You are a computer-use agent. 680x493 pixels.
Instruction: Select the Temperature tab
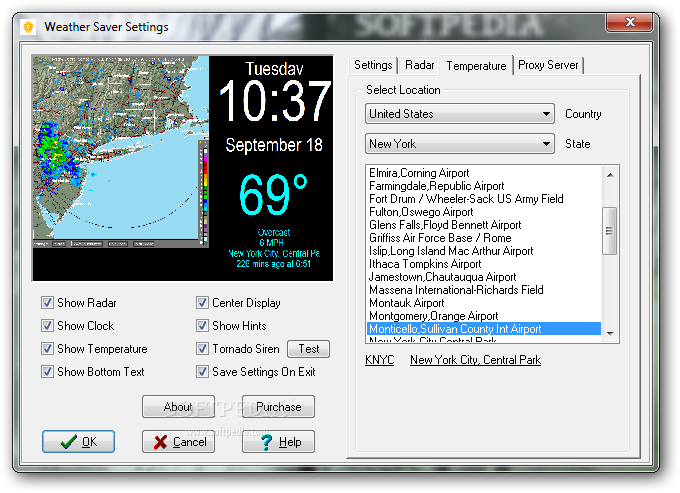click(x=476, y=65)
